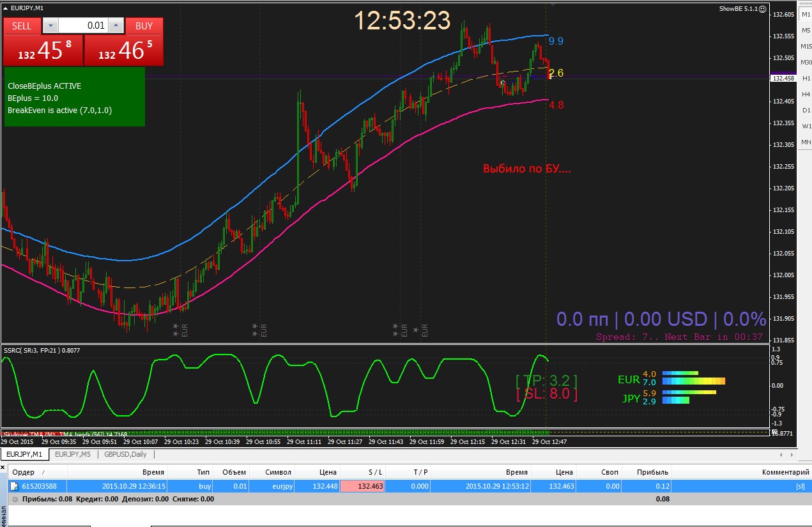Screen dimensions: 812x527
Task: Decrease trade volume with the down arrow
Action: [50, 26]
